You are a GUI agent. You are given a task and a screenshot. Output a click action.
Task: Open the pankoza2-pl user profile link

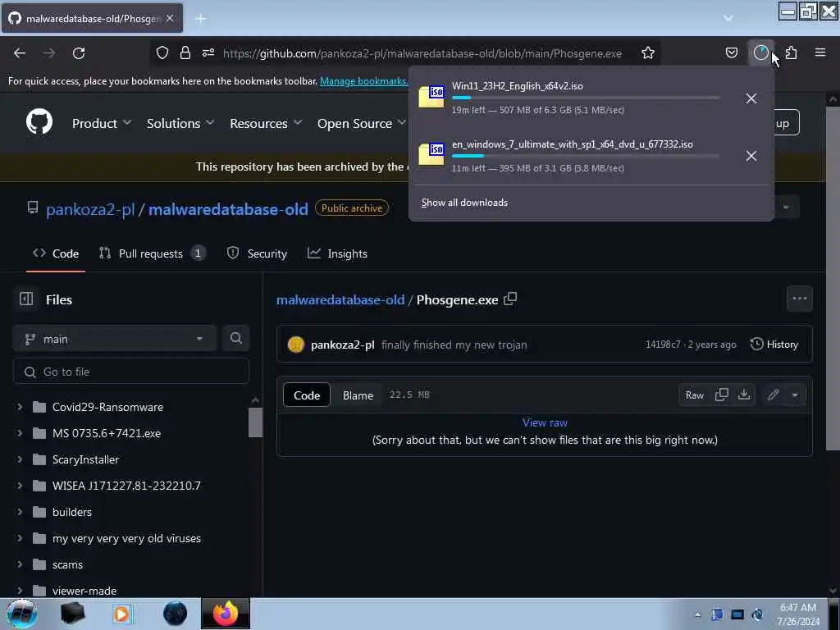coord(90,209)
